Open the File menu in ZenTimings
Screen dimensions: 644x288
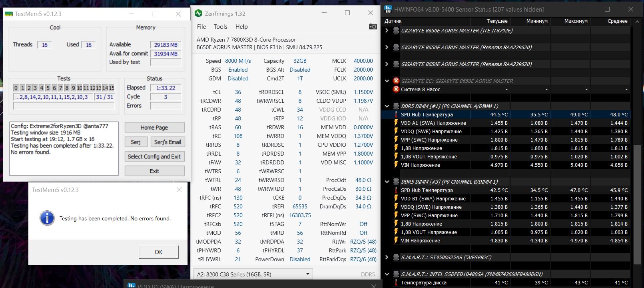[x=201, y=27]
